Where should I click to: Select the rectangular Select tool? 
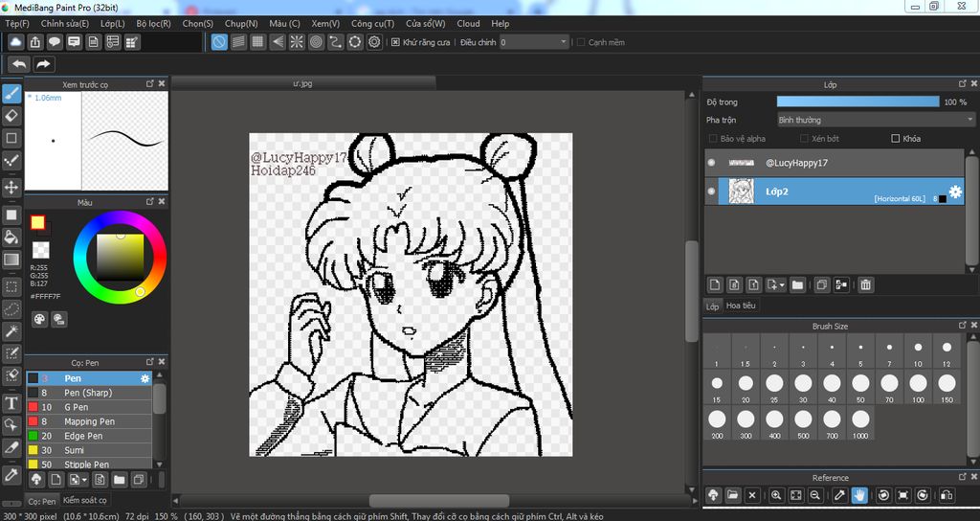pyautogui.click(x=11, y=287)
